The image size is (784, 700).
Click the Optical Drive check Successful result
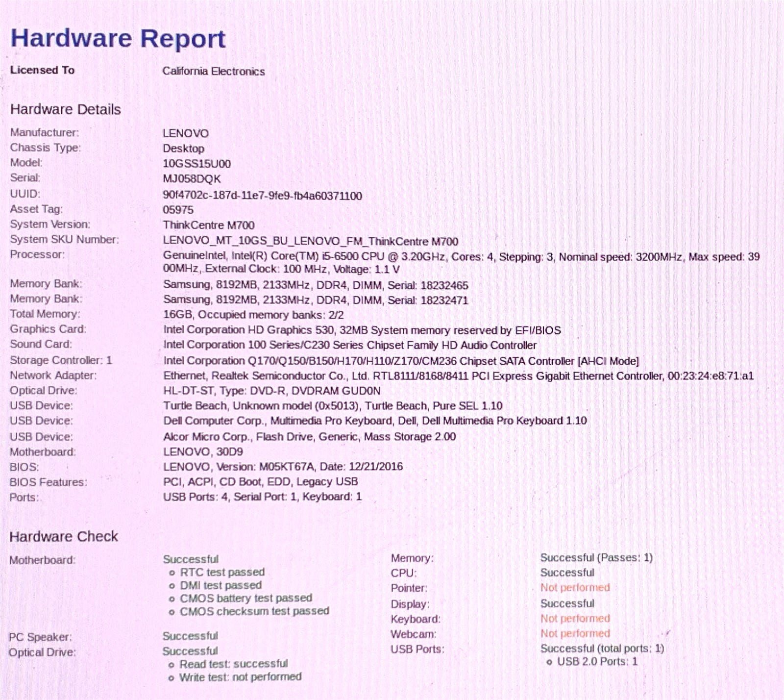tap(190, 651)
